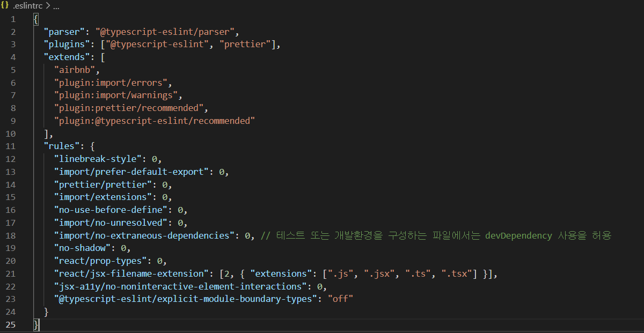The image size is (644, 333).
Task: Click the "no-use-before-define" rule key
Action: pos(111,210)
